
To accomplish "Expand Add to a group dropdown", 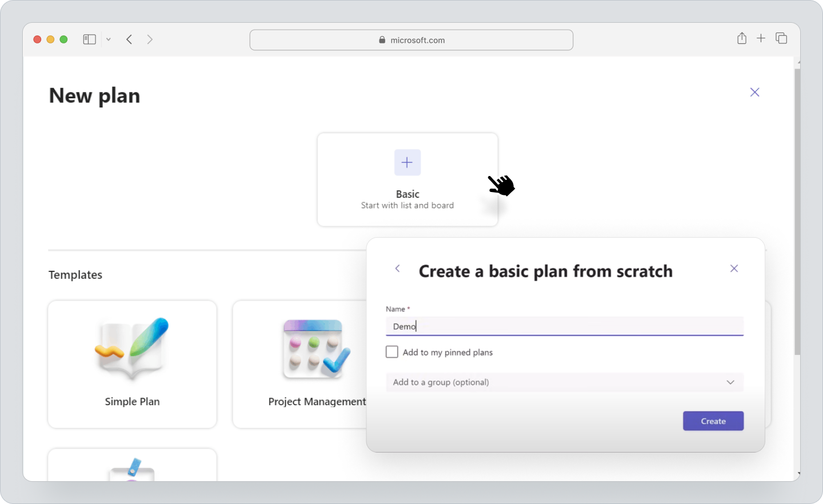I will tap(564, 382).
